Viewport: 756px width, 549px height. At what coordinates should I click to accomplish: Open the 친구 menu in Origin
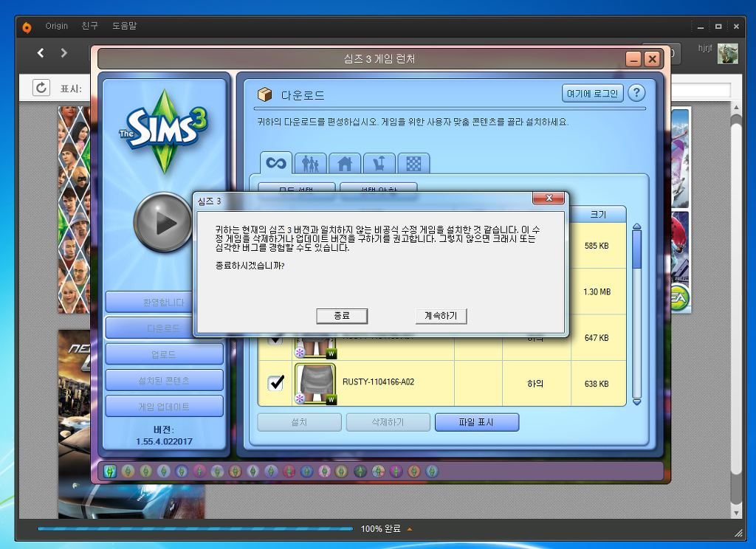(89, 26)
